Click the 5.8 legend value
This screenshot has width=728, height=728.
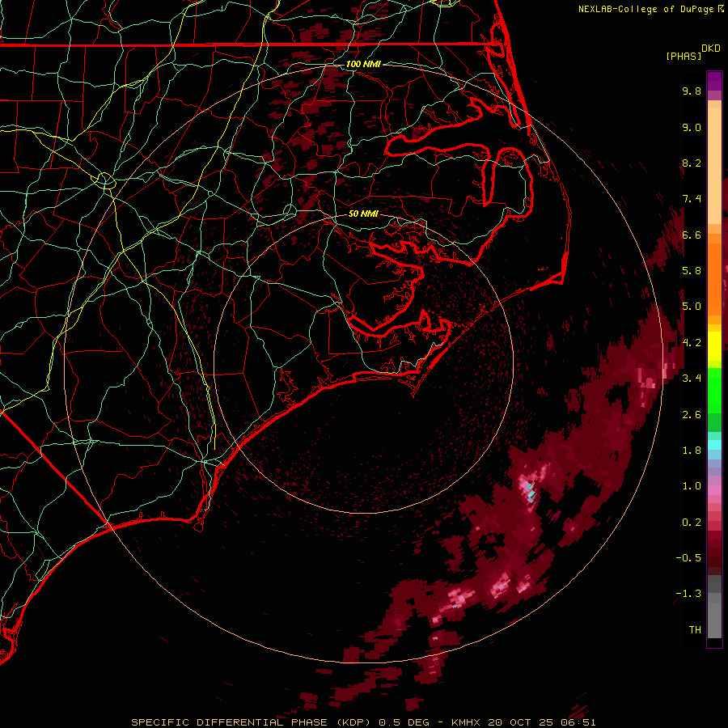pos(692,271)
